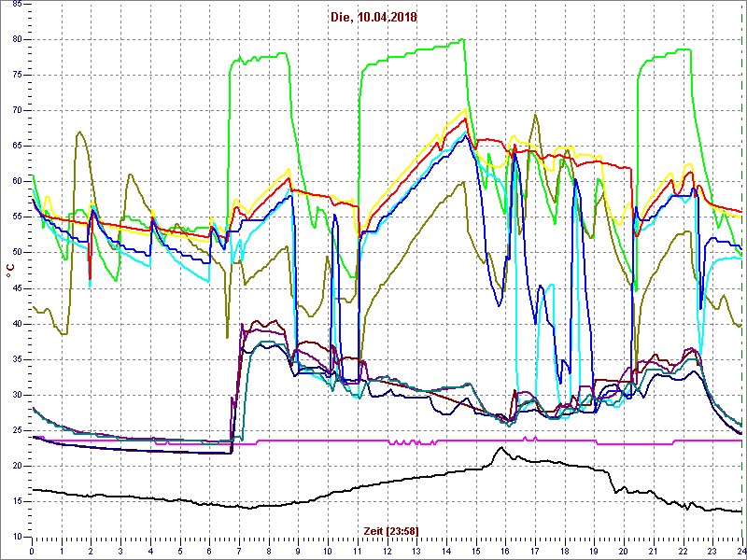This screenshot has height=560, width=747.
Task: Select the 85 value on temperature axis
Action: (16, 5)
